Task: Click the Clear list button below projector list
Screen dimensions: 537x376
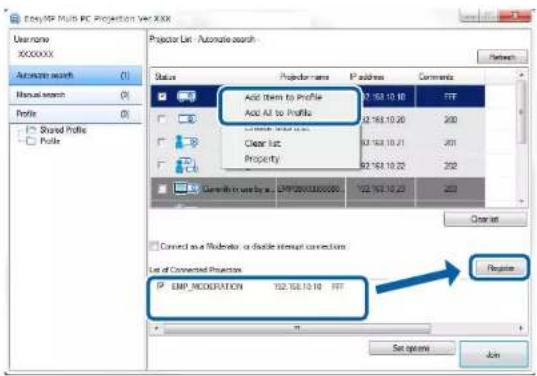Action: [x=485, y=219]
